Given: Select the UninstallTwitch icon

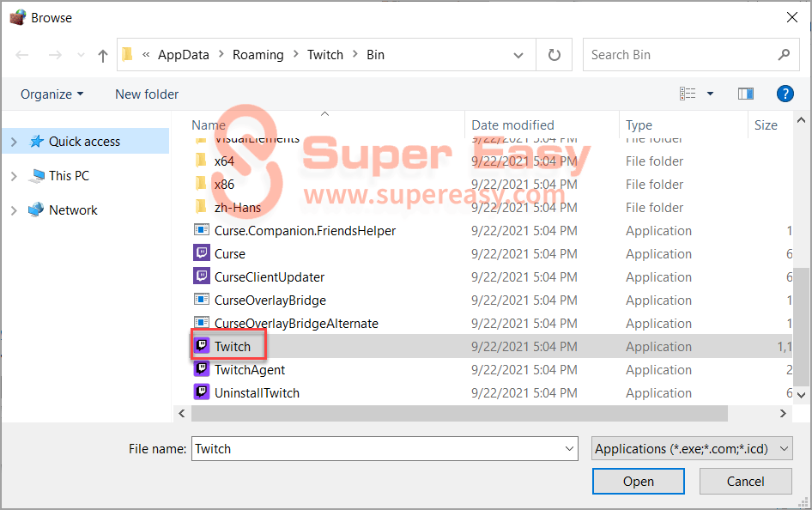Looking at the screenshot, I should click(x=202, y=392).
